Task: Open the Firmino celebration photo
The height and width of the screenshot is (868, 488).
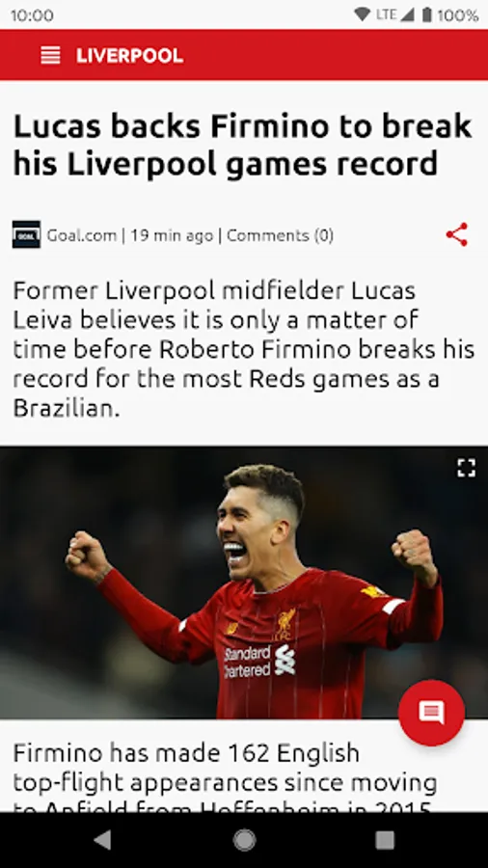Action: tap(244, 583)
